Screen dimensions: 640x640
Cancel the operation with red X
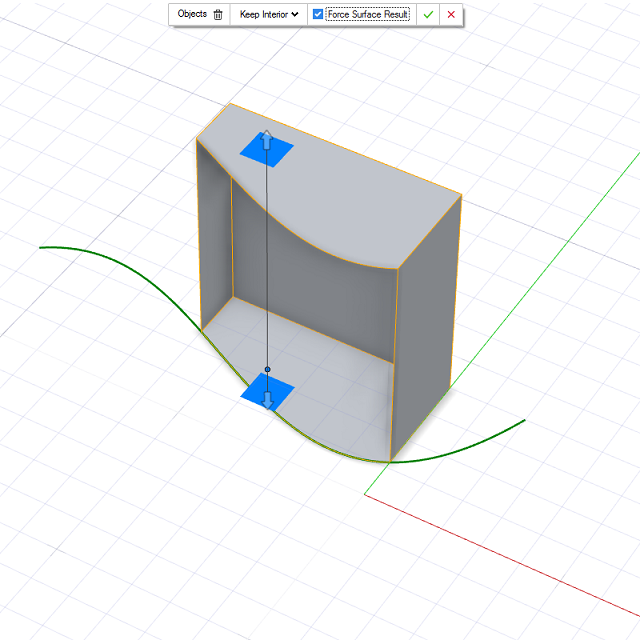click(451, 15)
